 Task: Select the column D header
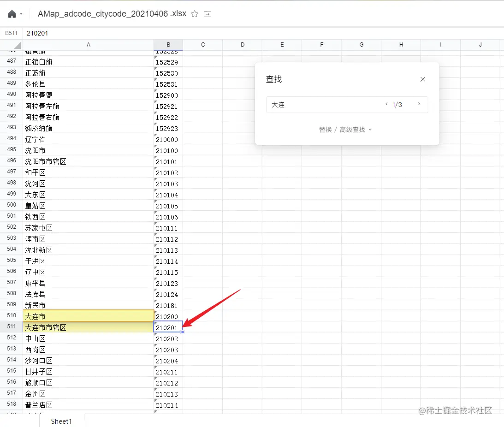243,45
